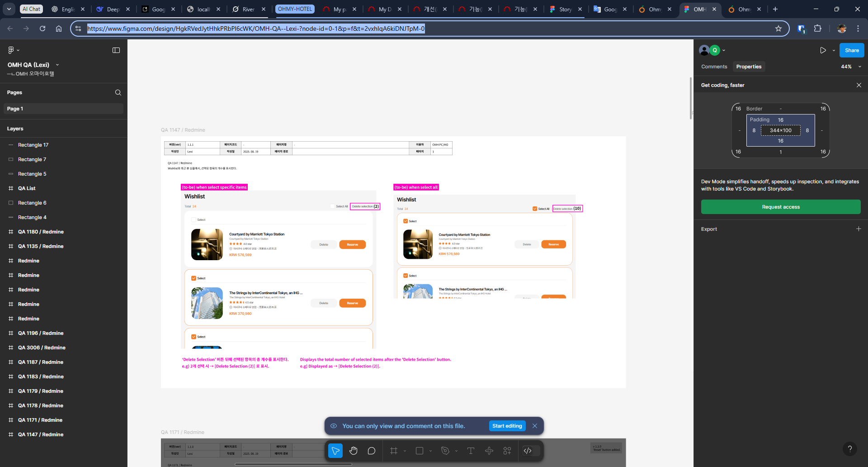Start the prototype presentation play button
The image size is (868, 467).
[823, 50]
